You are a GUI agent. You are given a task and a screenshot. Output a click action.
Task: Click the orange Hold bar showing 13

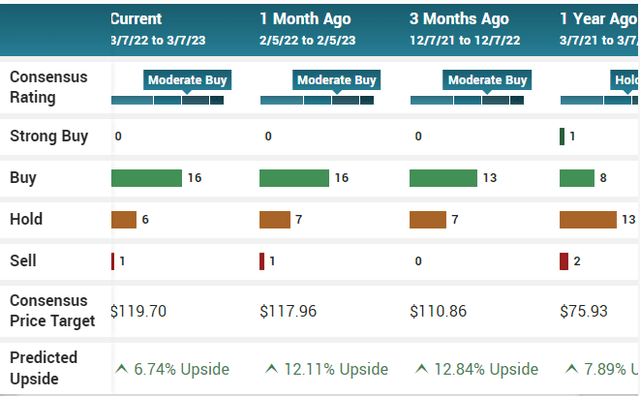(x=588, y=220)
